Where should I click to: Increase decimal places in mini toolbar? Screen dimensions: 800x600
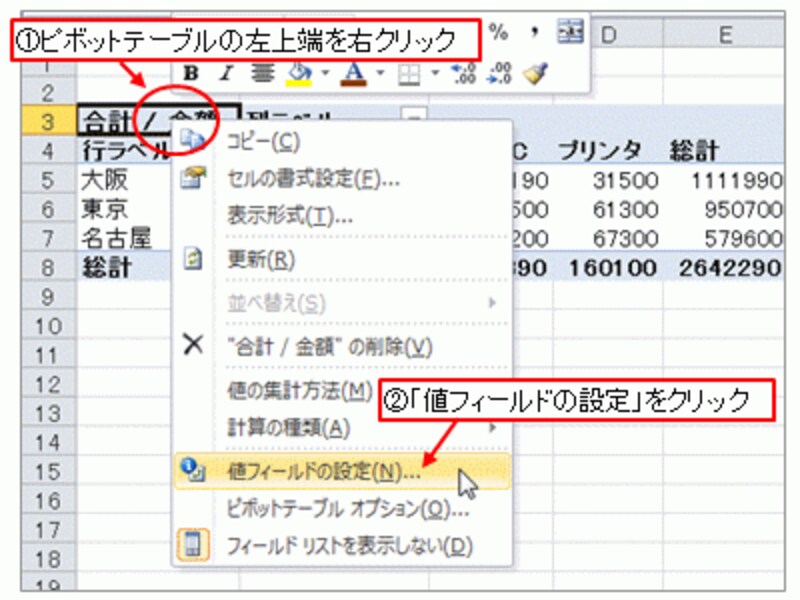coord(465,74)
